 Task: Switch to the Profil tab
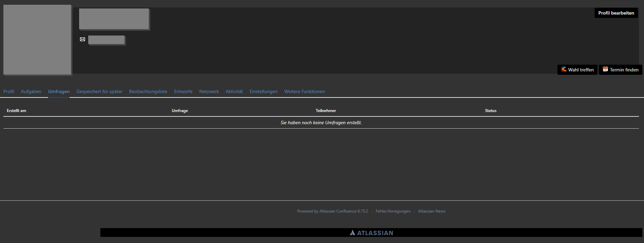[9, 91]
